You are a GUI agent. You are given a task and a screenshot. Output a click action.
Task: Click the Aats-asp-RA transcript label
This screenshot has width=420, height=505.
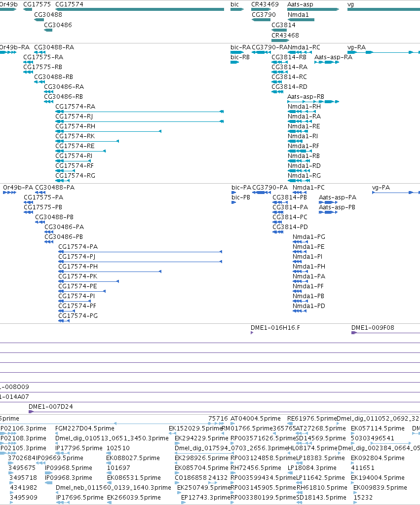tap(333, 57)
